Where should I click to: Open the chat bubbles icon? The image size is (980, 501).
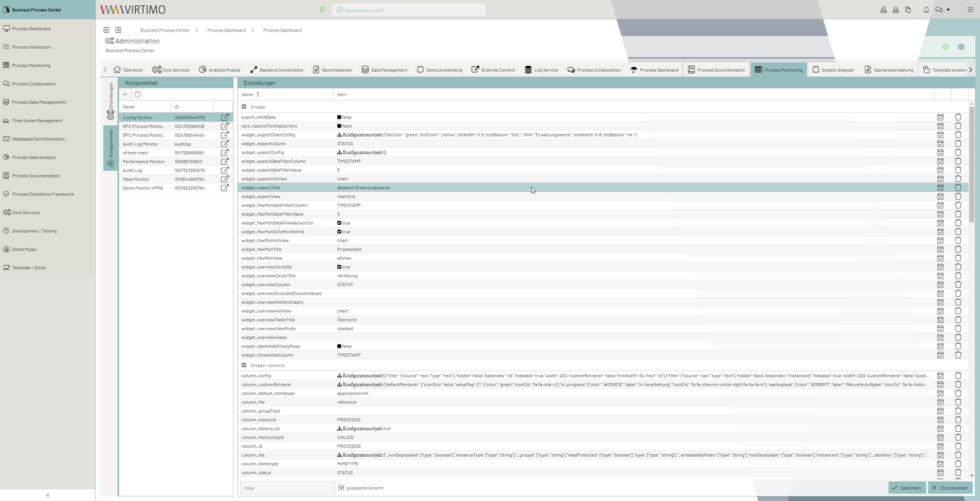click(939, 10)
